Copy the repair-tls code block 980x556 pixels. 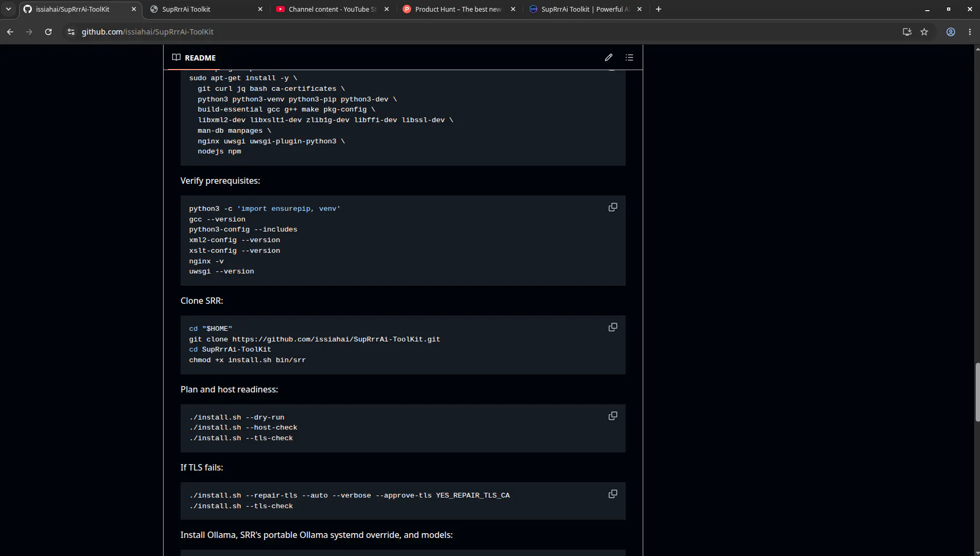pos(612,494)
